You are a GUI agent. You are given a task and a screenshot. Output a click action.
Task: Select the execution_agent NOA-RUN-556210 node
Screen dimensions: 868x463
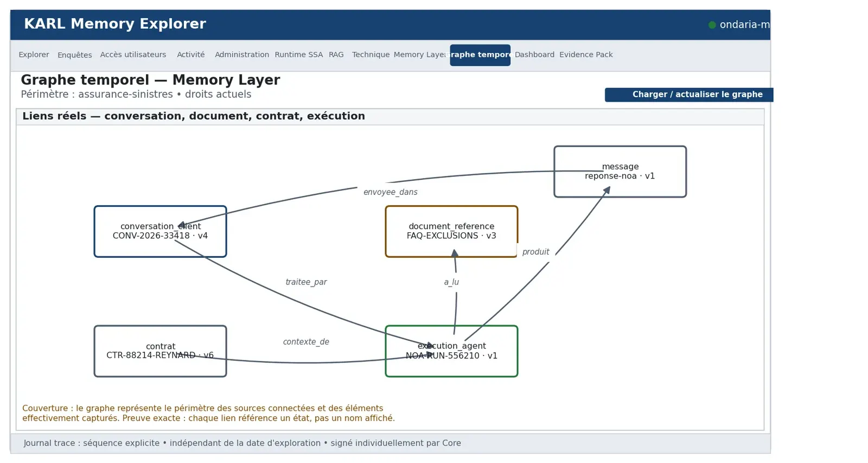tap(451, 351)
